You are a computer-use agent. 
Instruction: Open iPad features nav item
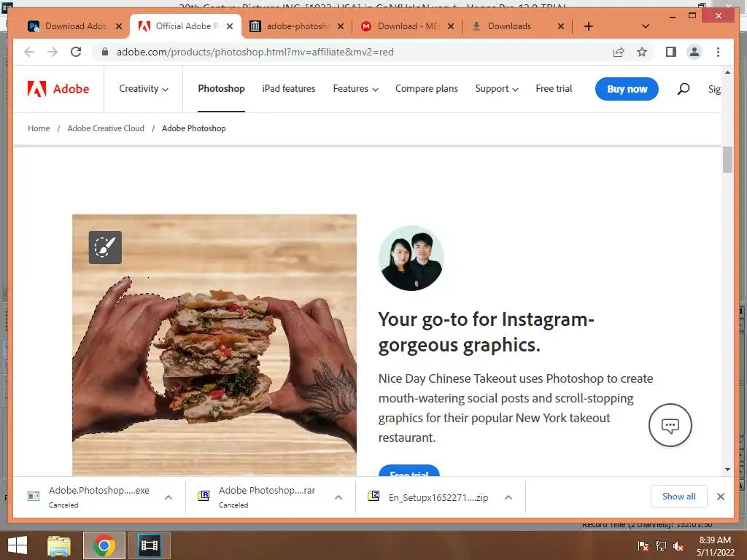click(289, 88)
